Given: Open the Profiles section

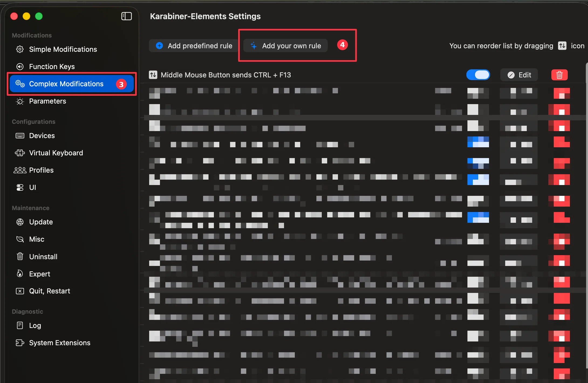Looking at the screenshot, I should pos(41,170).
